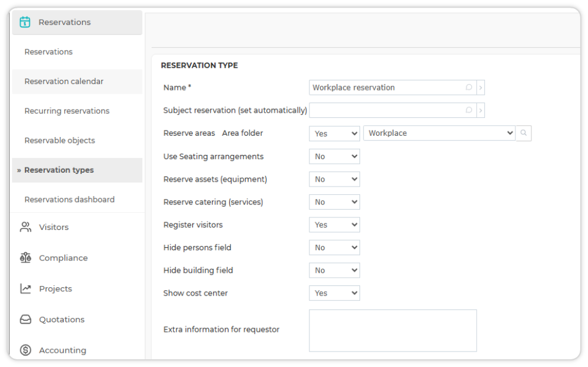
Task: Click the magnifier button next to Workplace dropdown
Action: pyautogui.click(x=524, y=133)
